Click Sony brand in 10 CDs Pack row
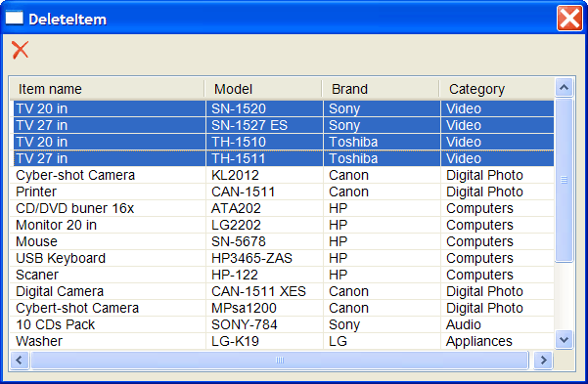The image size is (588, 384). 382,324
